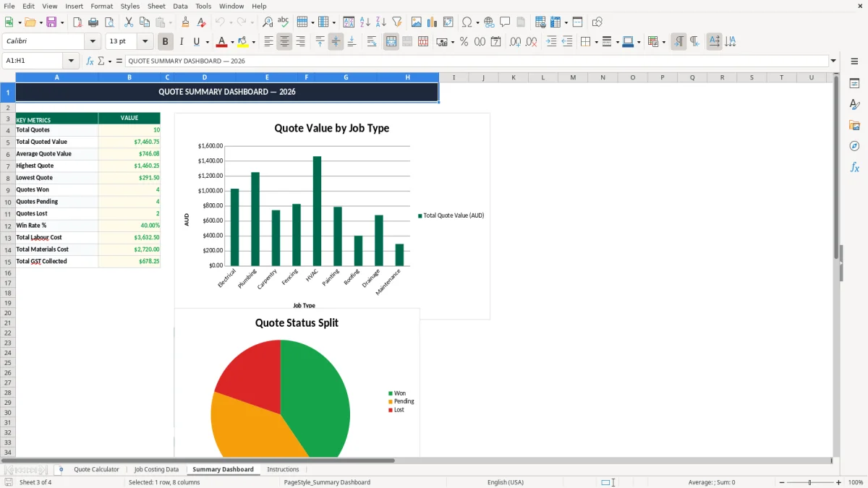Click the Format as Percent icon

(464, 42)
